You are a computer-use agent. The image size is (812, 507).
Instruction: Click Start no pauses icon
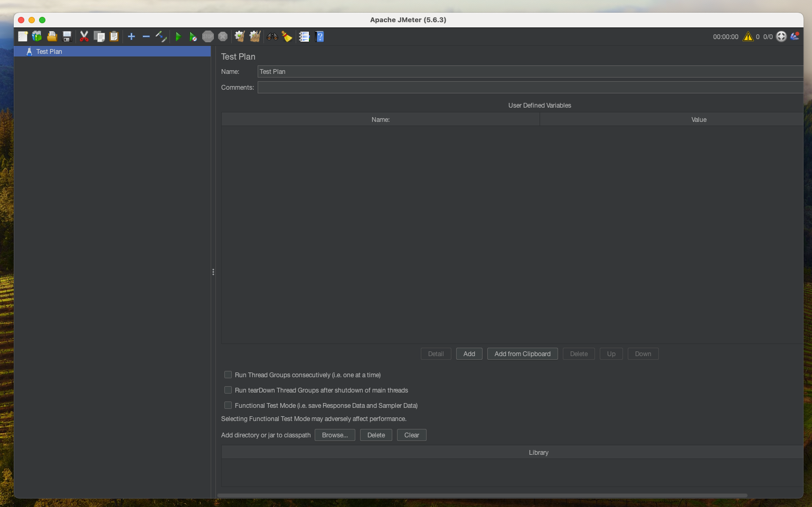[193, 36]
